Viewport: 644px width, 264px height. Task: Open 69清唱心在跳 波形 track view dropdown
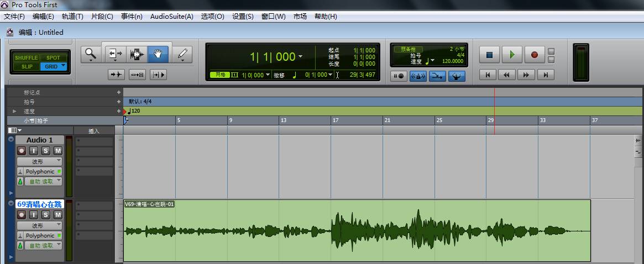[x=39, y=225]
